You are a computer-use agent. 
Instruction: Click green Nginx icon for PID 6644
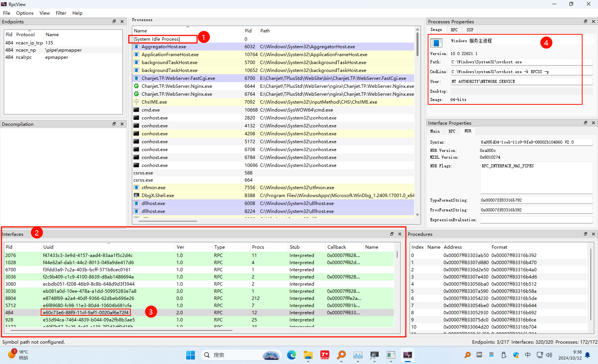tap(136, 86)
